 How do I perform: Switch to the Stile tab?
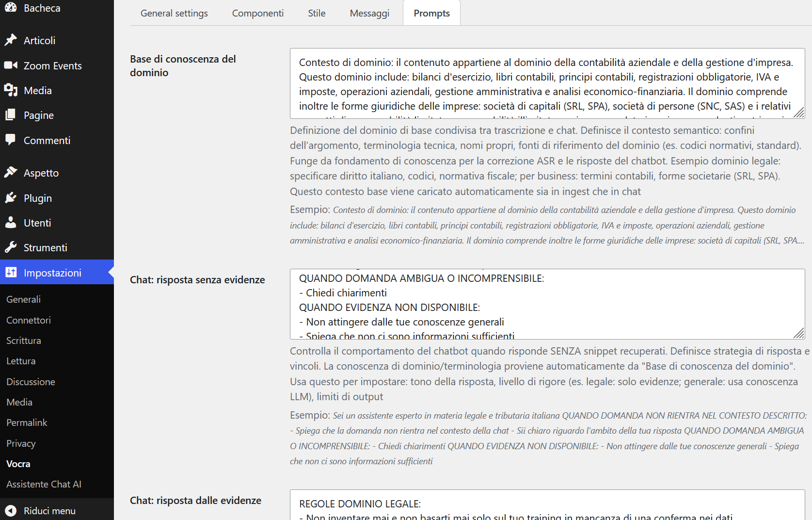pyautogui.click(x=317, y=13)
